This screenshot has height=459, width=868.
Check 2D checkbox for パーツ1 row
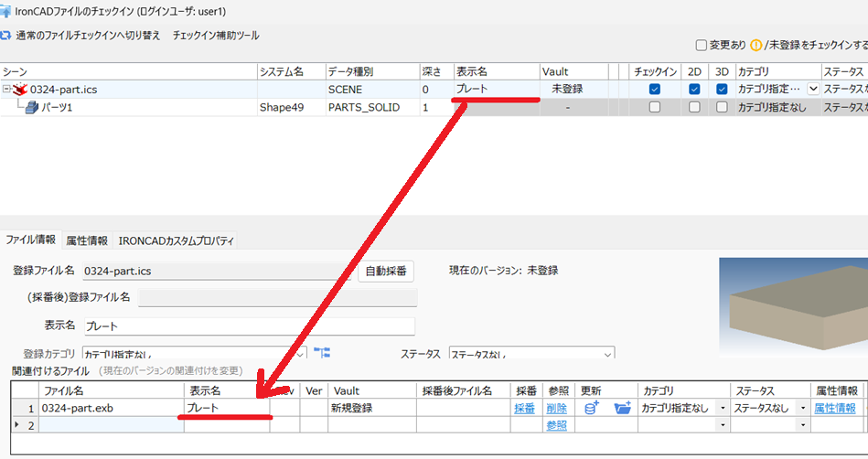pyautogui.click(x=694, y=107)
